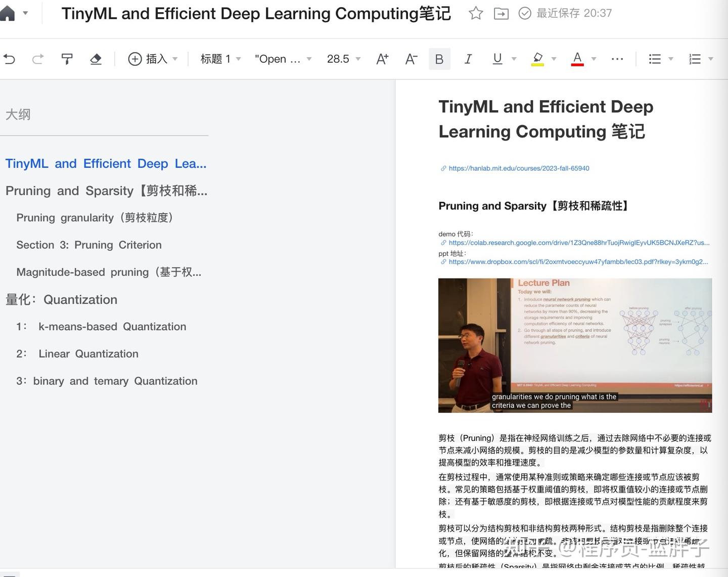Undo the last edit
Screen dimensions: 728x577
point(9,59)
